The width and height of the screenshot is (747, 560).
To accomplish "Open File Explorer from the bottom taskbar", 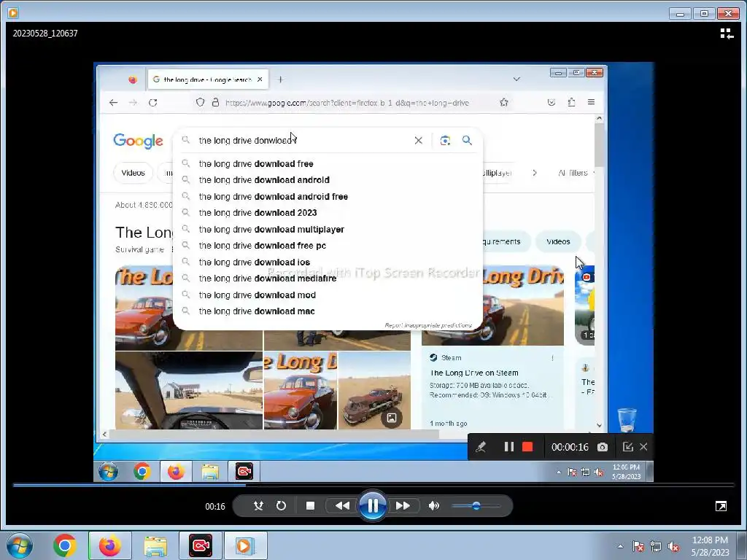I will click(x=155, y=545).
